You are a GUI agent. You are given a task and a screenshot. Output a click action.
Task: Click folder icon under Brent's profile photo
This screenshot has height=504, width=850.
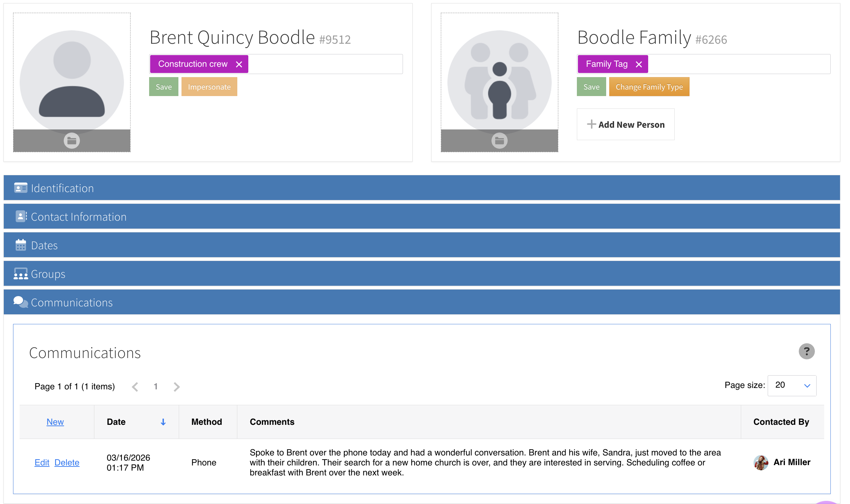(72, 141)
